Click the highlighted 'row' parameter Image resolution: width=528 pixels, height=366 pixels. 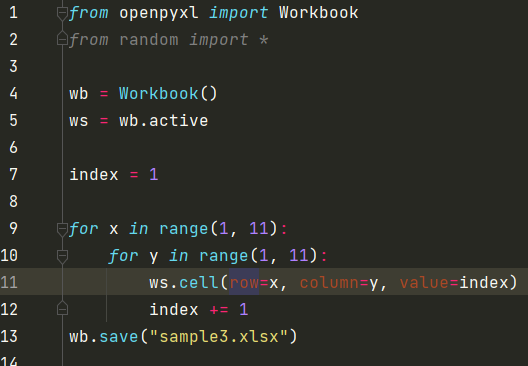tap(244, 282)
